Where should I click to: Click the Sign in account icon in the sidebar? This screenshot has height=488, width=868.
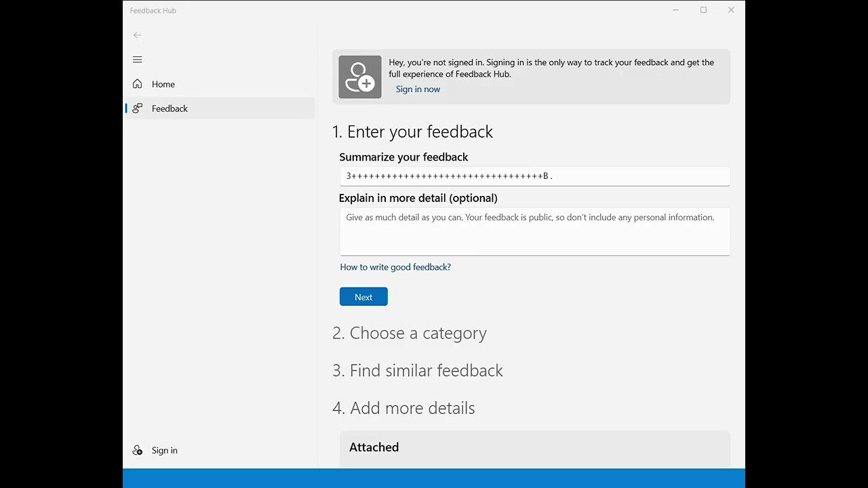137,450
